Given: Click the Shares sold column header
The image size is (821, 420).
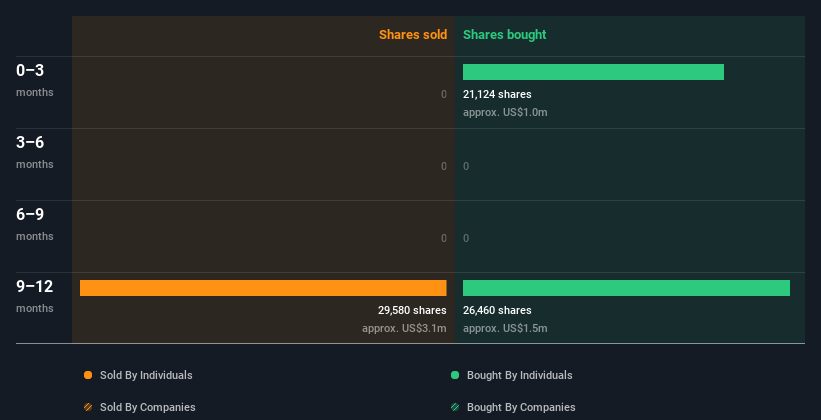Looking at the screenshot, I should (x=413, y=35).
